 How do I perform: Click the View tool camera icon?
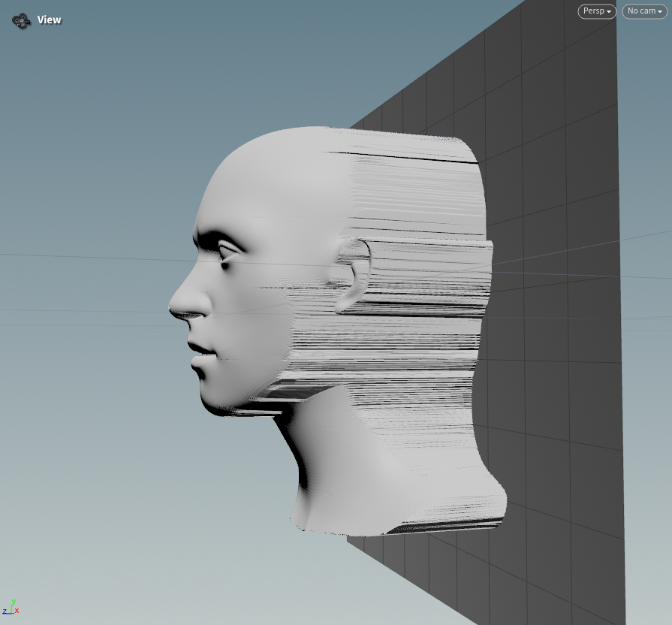point(21,20)
